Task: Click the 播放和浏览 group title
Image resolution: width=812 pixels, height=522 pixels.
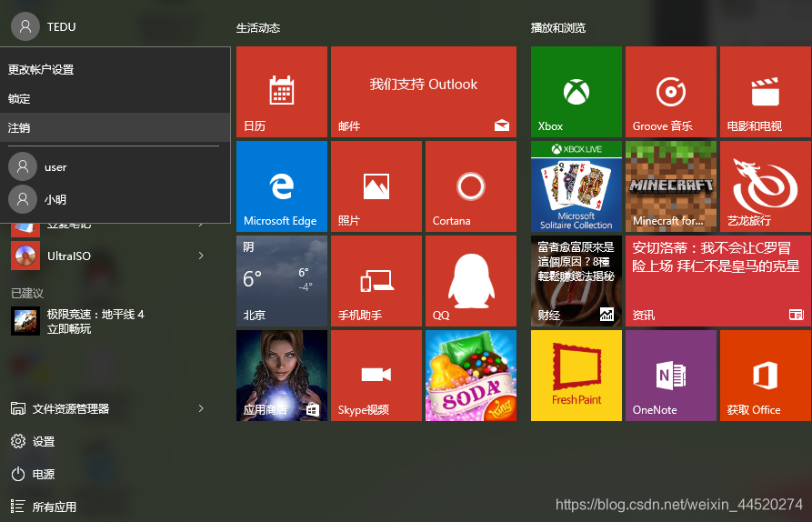Action: [x=557, y=28]
